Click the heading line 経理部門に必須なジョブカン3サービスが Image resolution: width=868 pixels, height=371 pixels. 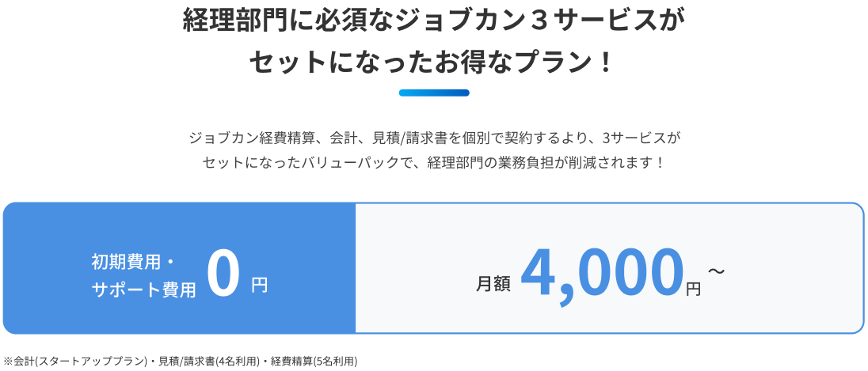[433, 23]
